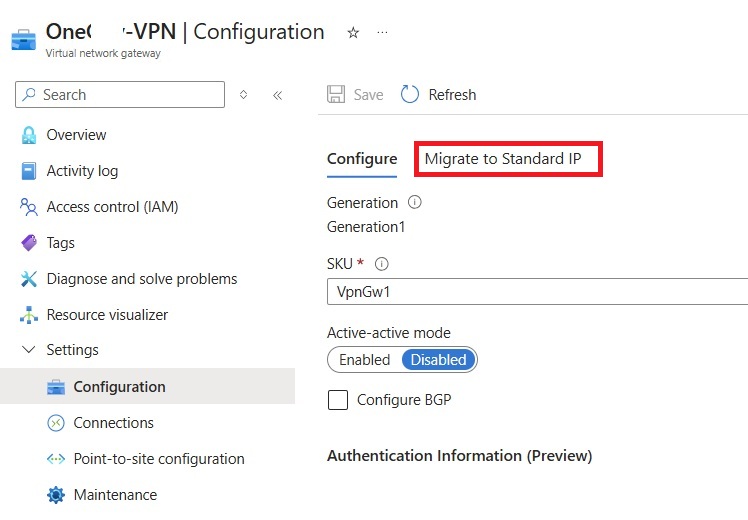
Task: Collapse the Settings section
Action: pos(28,350)
